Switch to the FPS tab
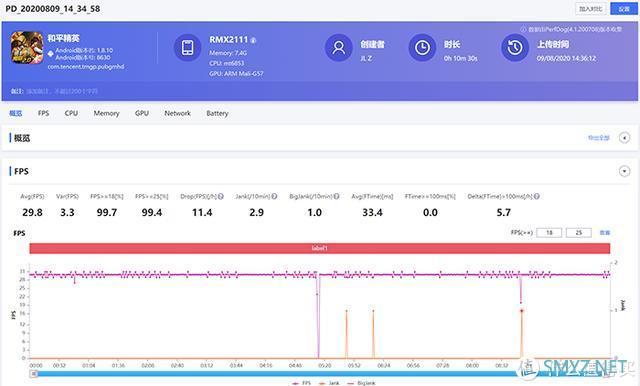The width and height of the screenshot is (640, 386). [43, 113]
